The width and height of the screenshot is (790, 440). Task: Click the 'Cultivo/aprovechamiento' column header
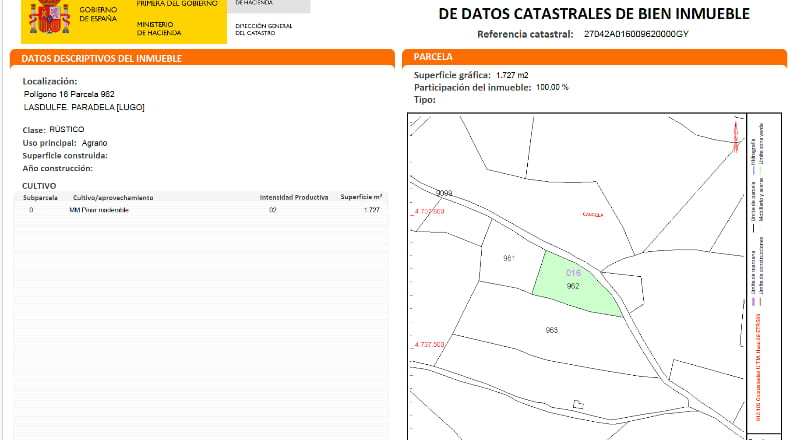click(113, 198)
